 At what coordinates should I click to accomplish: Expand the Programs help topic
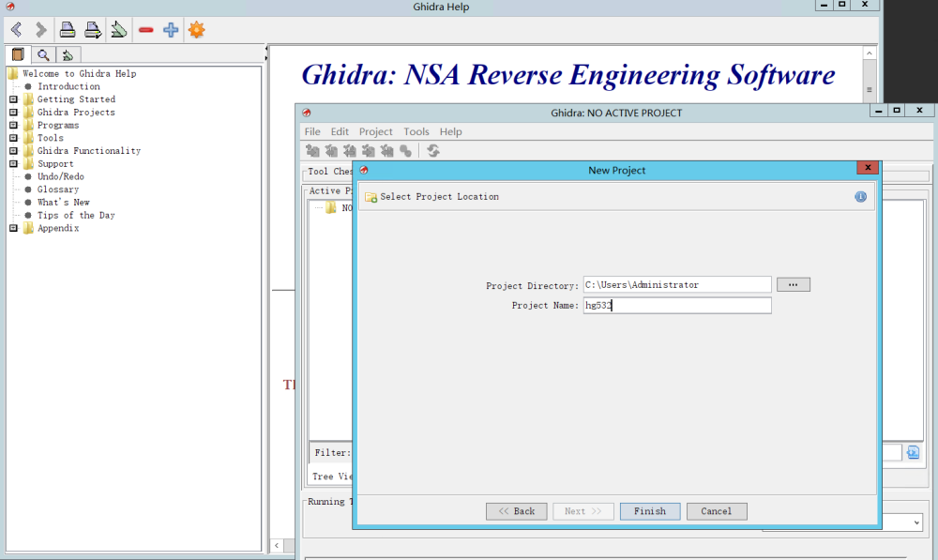pos(13,125)
